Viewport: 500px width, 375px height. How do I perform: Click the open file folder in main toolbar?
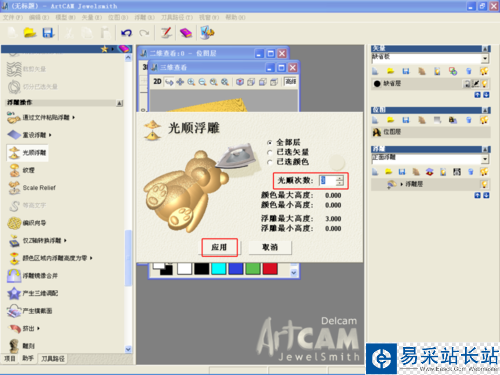click(30, 33)
